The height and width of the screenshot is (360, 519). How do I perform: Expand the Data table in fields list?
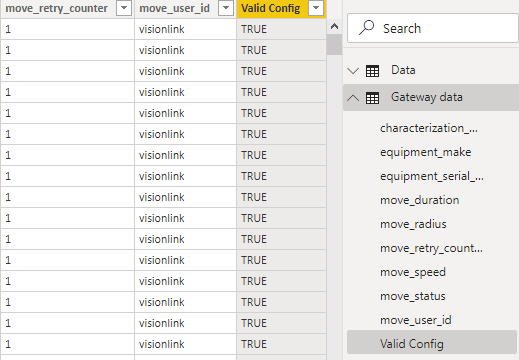(x=353, y=71)
